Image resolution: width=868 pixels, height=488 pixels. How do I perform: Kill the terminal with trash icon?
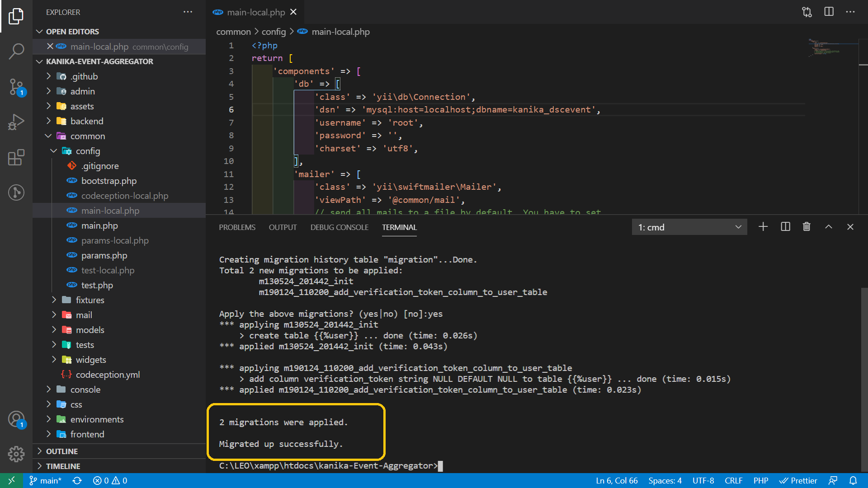click(807, 227)
